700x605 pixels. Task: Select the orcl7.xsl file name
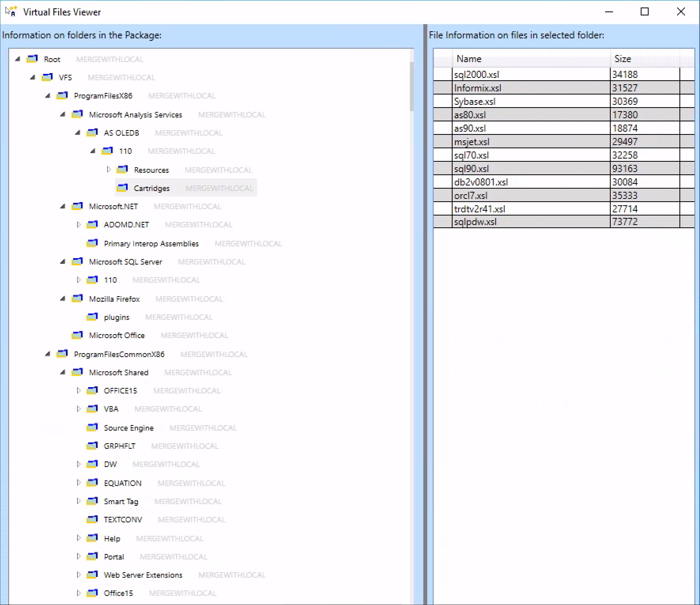471,195
